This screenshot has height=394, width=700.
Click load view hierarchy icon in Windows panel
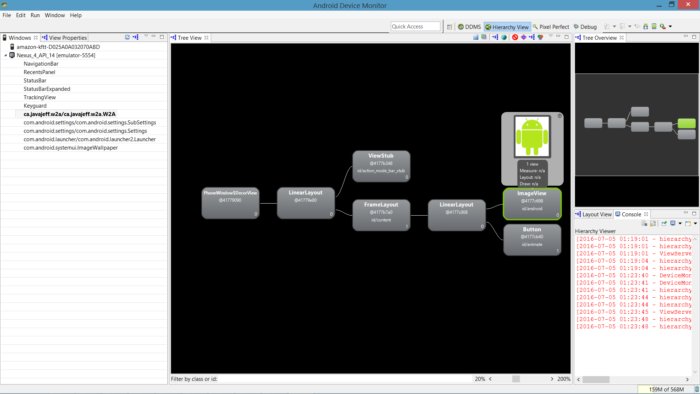(x=135, y=37)
